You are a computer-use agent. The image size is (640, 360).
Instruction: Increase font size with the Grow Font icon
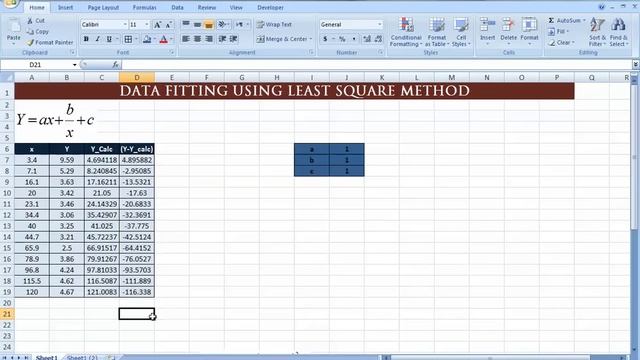point(157,25)
